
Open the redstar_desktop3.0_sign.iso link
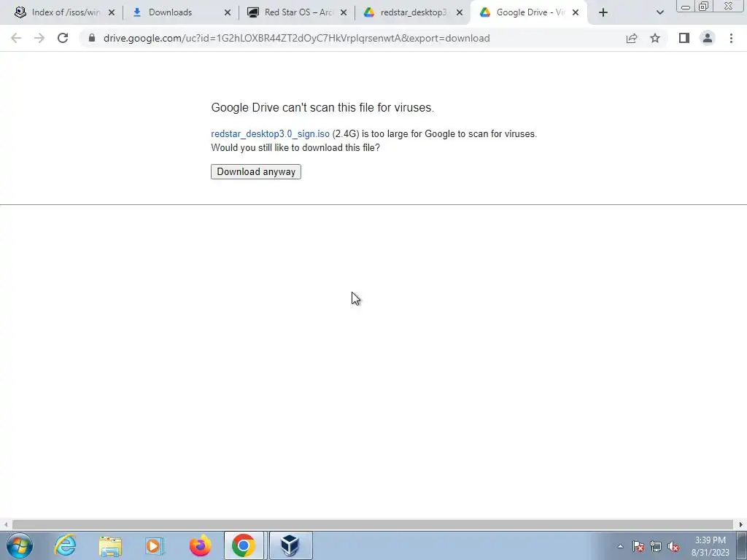(270, 134)
